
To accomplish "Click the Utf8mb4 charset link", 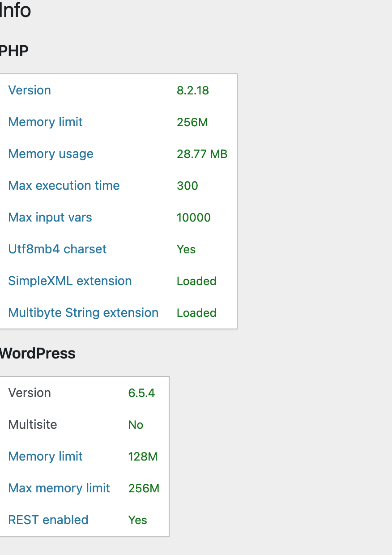I will point(57,249).
